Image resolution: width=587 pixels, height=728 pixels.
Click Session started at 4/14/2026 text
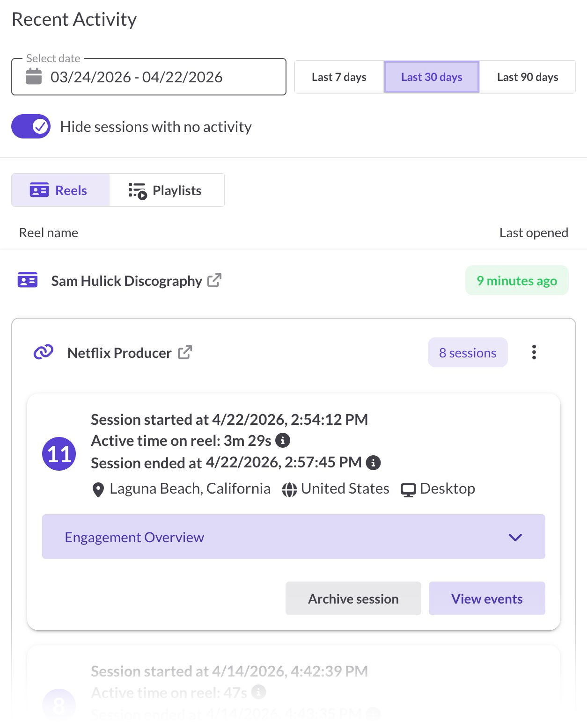tap(229, 671)
